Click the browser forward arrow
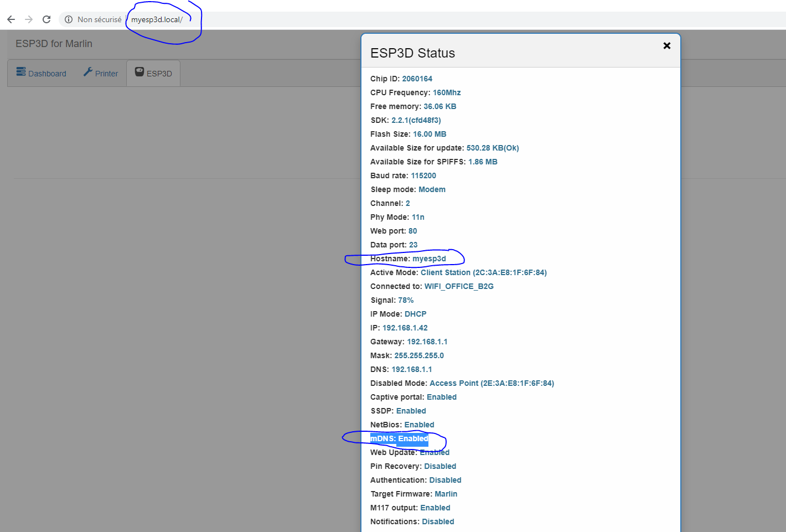This screenshot has width=786, height=532. pyautogui.click(x=29, y=19)
